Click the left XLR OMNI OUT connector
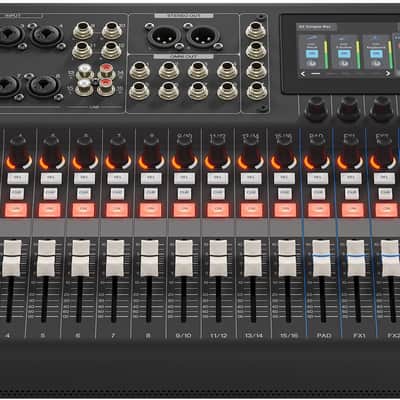Image resolution: width=400 pixels, height=400 pixels. coord(164,36)
